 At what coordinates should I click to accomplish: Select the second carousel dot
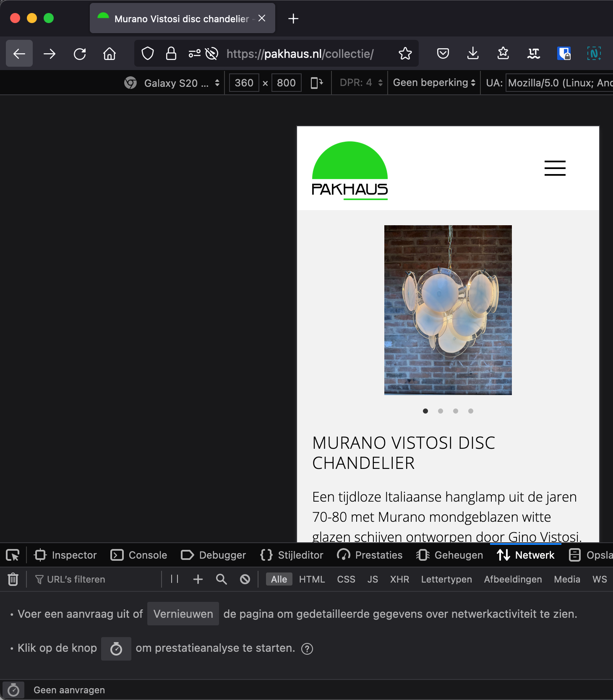point(441,411)
